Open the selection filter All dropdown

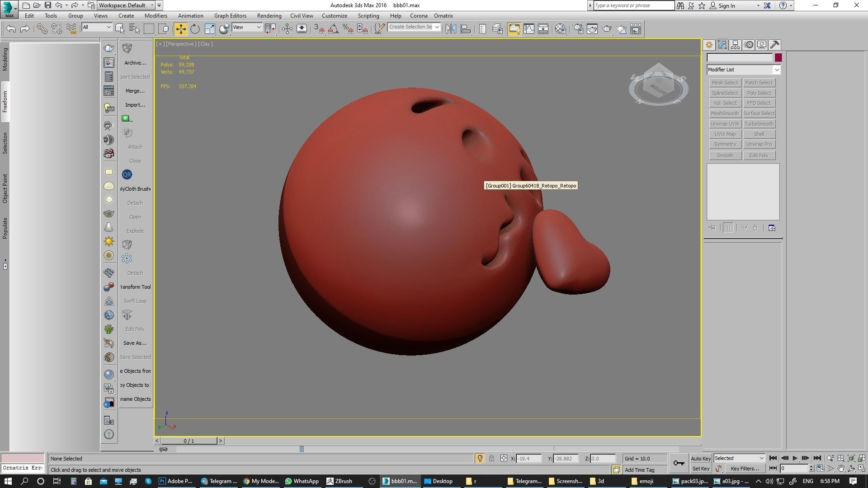tap(97, 27)
